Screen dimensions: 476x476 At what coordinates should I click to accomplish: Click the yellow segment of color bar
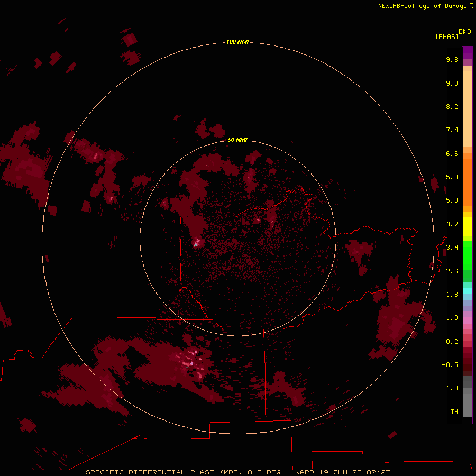pos(467,226)
